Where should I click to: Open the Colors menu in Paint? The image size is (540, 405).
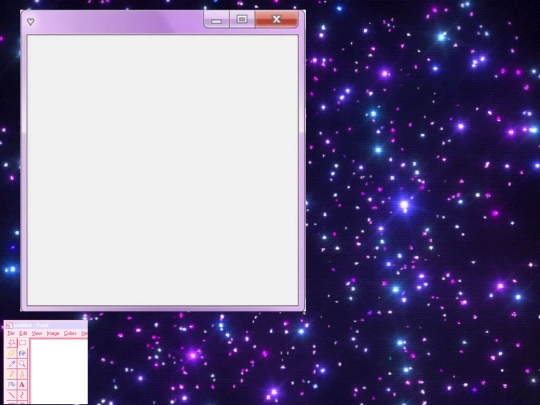point(70,333)
